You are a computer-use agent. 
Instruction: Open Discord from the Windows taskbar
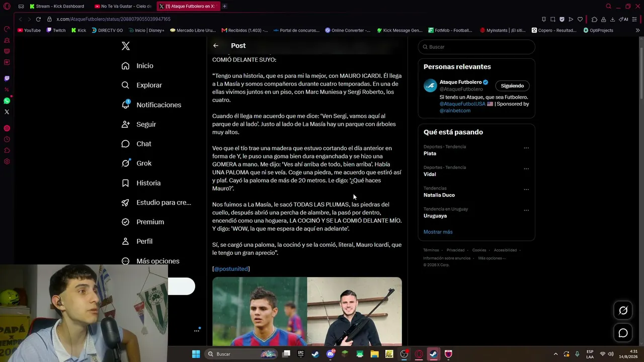[330, 354]
